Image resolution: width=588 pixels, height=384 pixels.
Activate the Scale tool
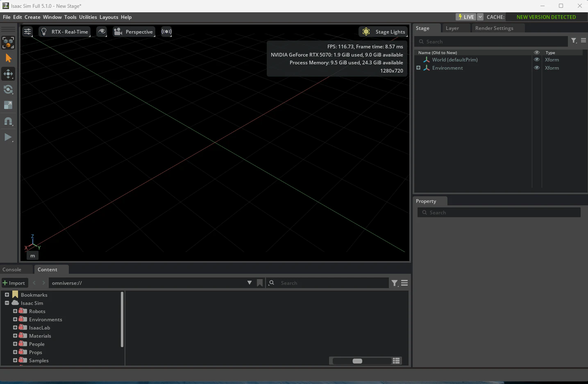tap(8, 105)
